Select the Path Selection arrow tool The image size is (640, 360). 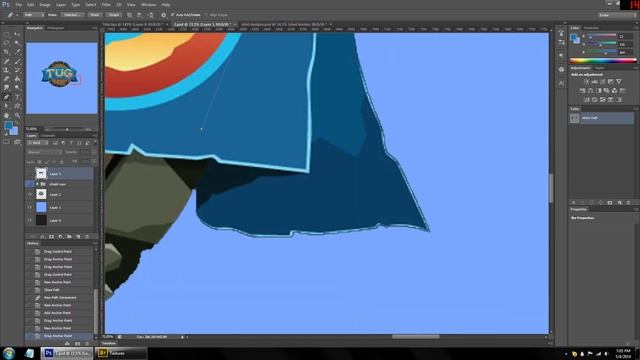pyautogui.click(x=7, y=106)
